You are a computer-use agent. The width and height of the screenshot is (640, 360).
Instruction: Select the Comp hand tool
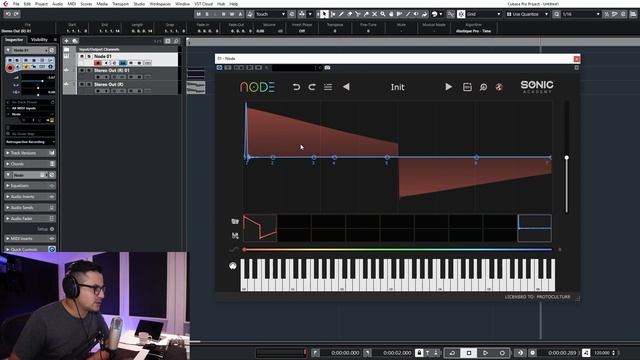(391, 14)
